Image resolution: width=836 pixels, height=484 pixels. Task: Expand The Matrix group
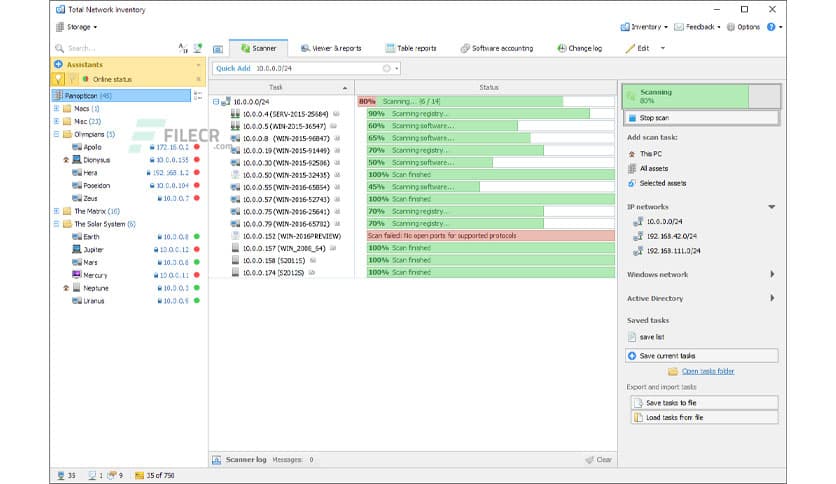57,211
